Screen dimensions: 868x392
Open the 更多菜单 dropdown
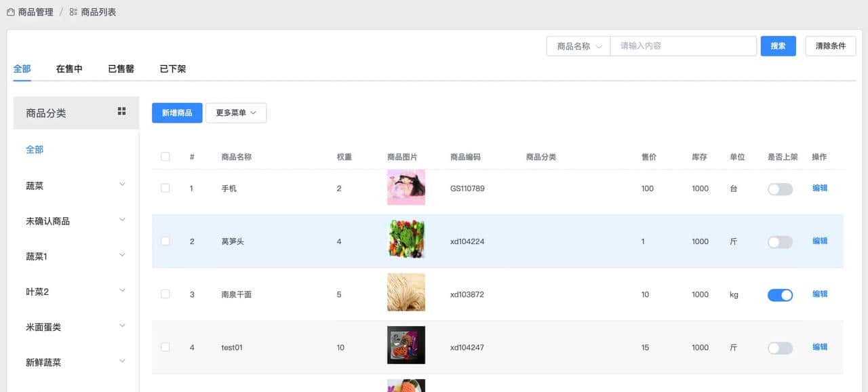236,113
